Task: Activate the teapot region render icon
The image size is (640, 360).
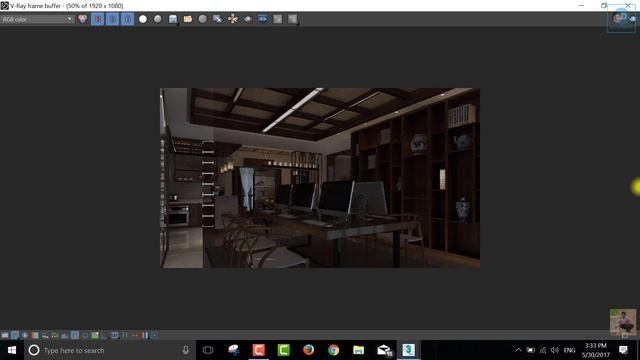Action: click(x=248, y=19)
